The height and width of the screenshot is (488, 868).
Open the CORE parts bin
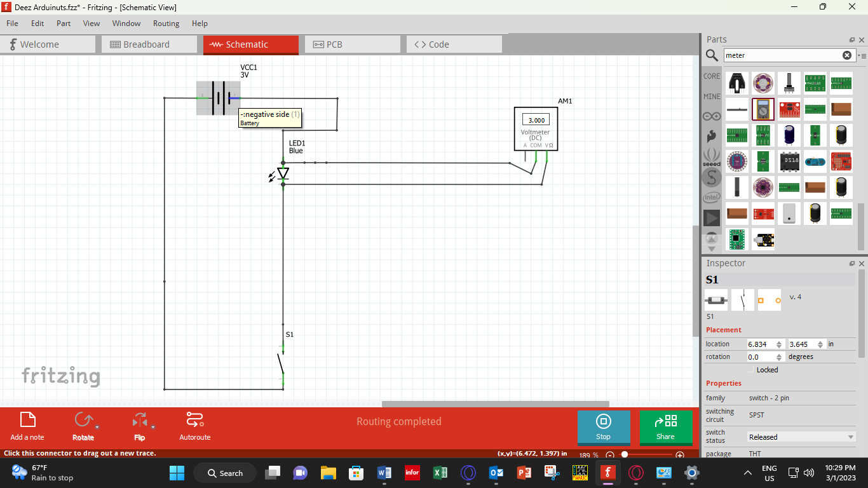click(x=711, y=76)
